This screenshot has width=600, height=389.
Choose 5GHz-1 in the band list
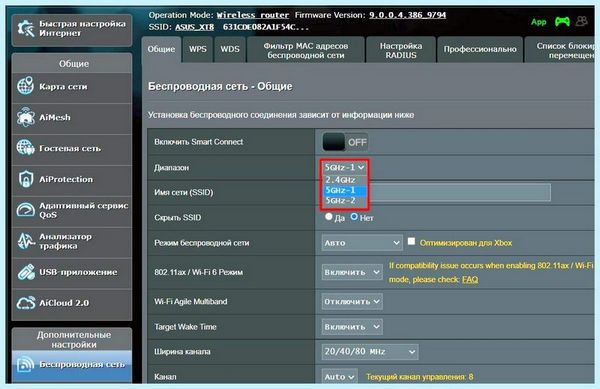[344, 190]
